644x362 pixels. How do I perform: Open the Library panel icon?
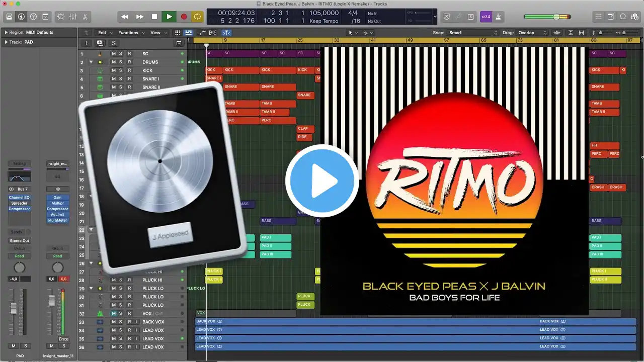(x=9, y=17)
